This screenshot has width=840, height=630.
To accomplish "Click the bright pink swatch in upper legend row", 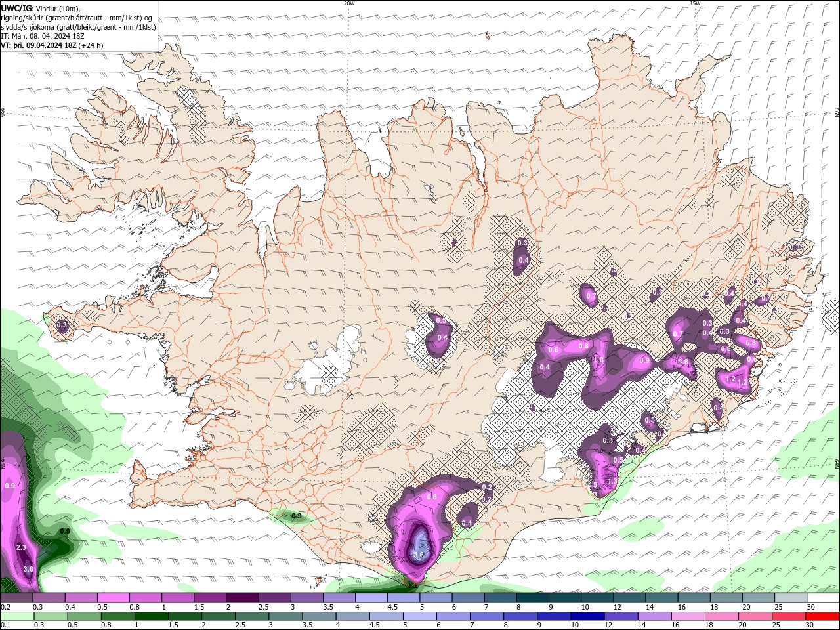I will [x=113, y=598].
